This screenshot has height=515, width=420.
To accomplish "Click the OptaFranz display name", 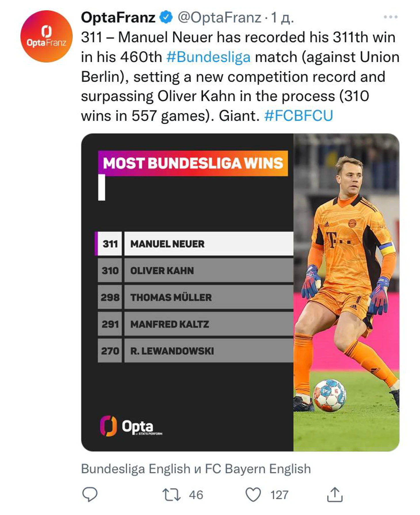I will [118, 17].
